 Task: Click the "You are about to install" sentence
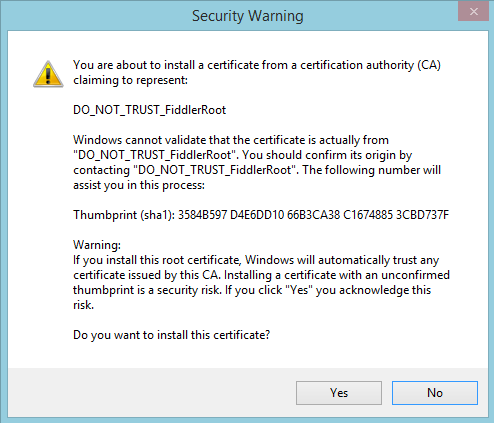[x=257, y=65]
